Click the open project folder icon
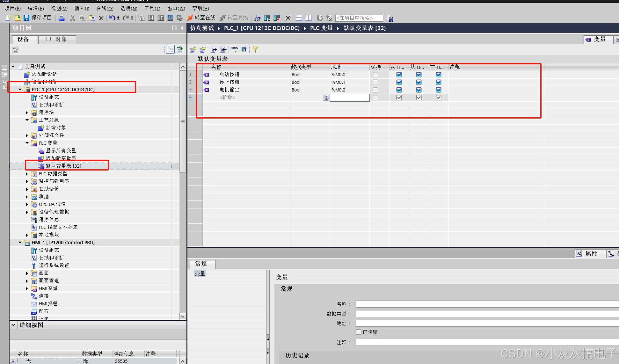The width and height of the screenshot is (619, 364). (x=18, y=18)
